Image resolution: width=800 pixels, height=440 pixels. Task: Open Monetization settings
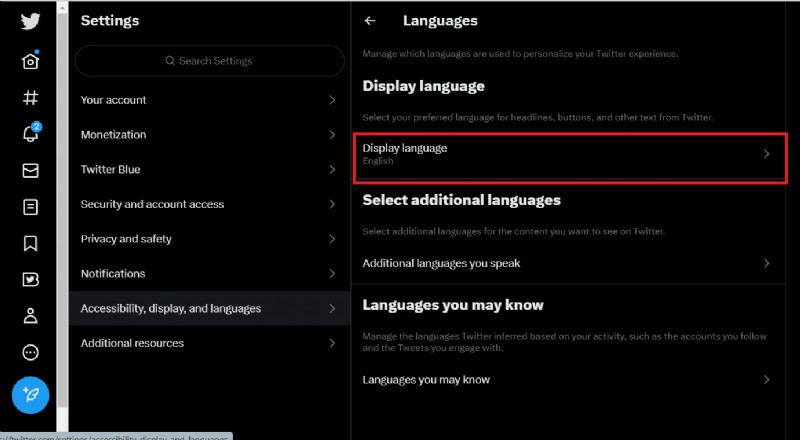tap(210, 135)
